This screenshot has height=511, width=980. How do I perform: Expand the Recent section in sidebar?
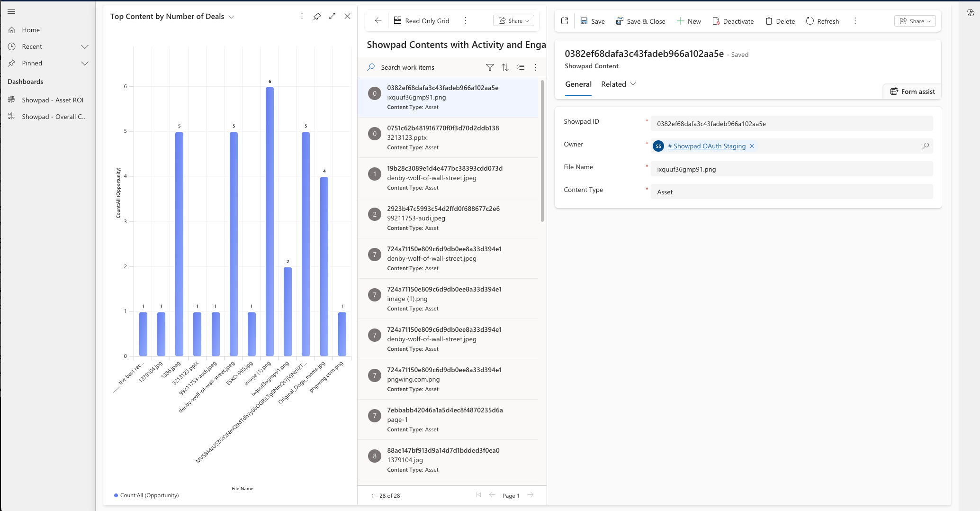(85, 46)
